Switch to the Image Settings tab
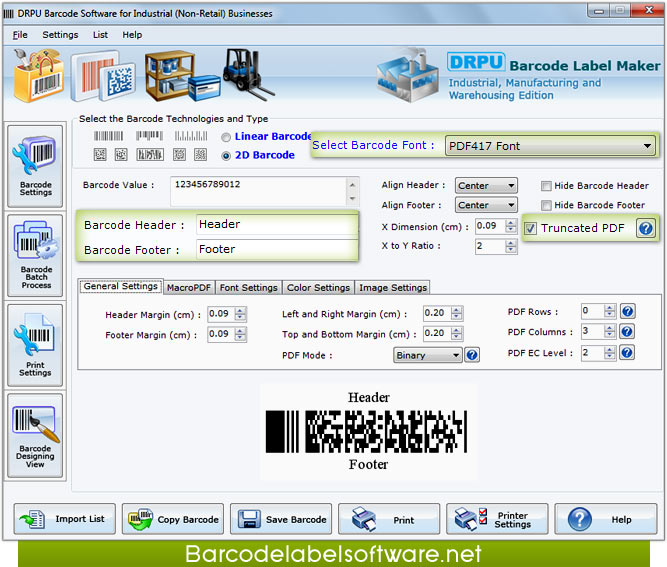667x567 pixels. 393,288
